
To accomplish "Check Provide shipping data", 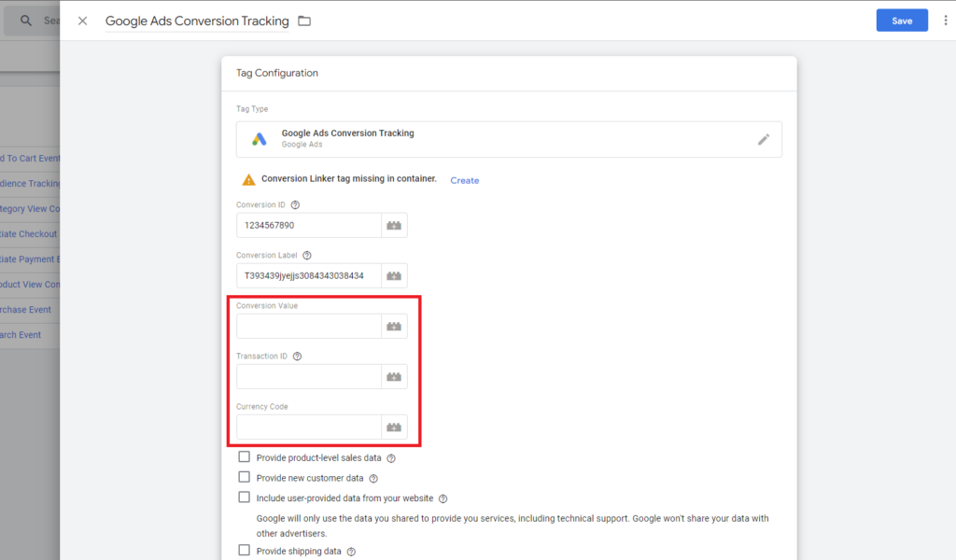I will 244,551.
